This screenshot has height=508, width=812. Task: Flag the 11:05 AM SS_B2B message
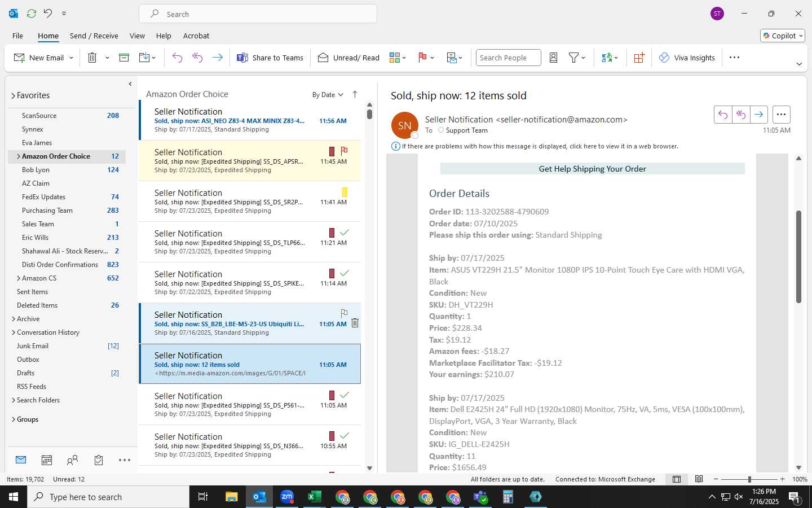344,313
